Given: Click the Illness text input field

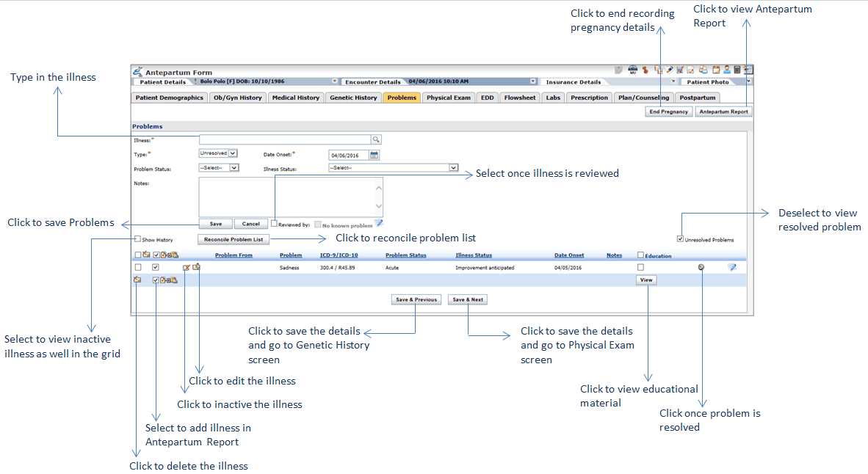Looking at the screenshot, I should pos(284,139).
